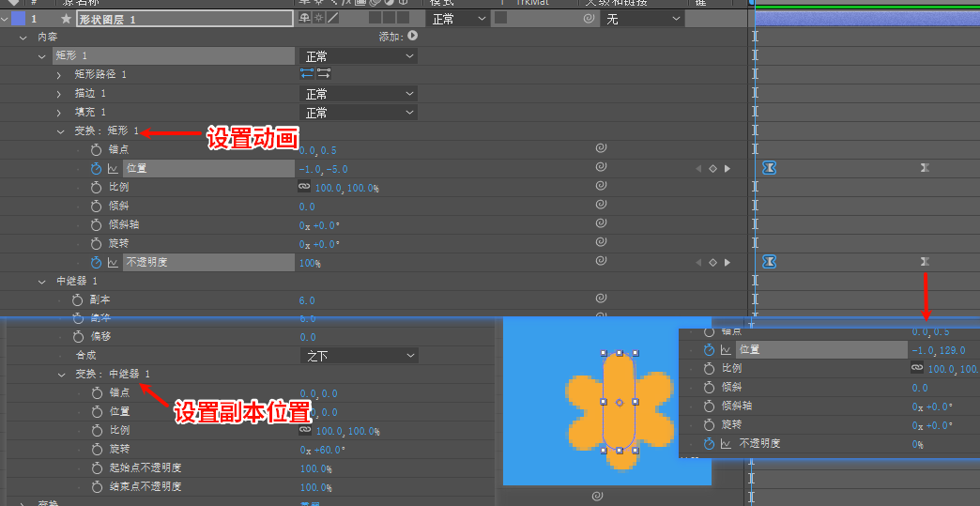Go to previous keyframe on 位置 row
This screenshot has width=980, height=506.
click(698, 169)
